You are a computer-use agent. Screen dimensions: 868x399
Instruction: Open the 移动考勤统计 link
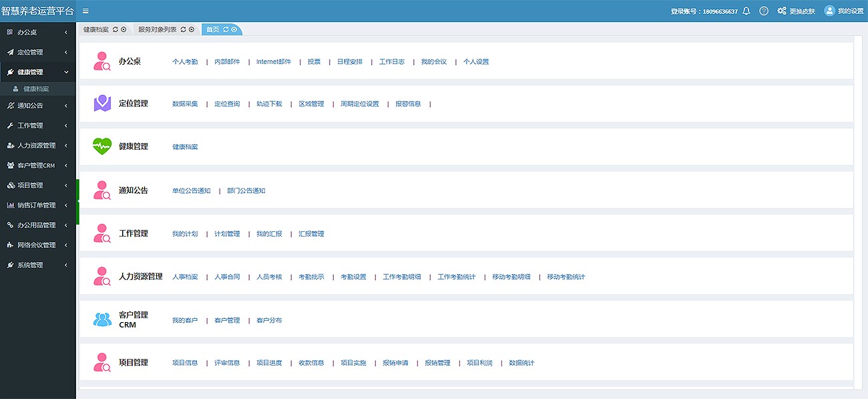coord(566,277)
